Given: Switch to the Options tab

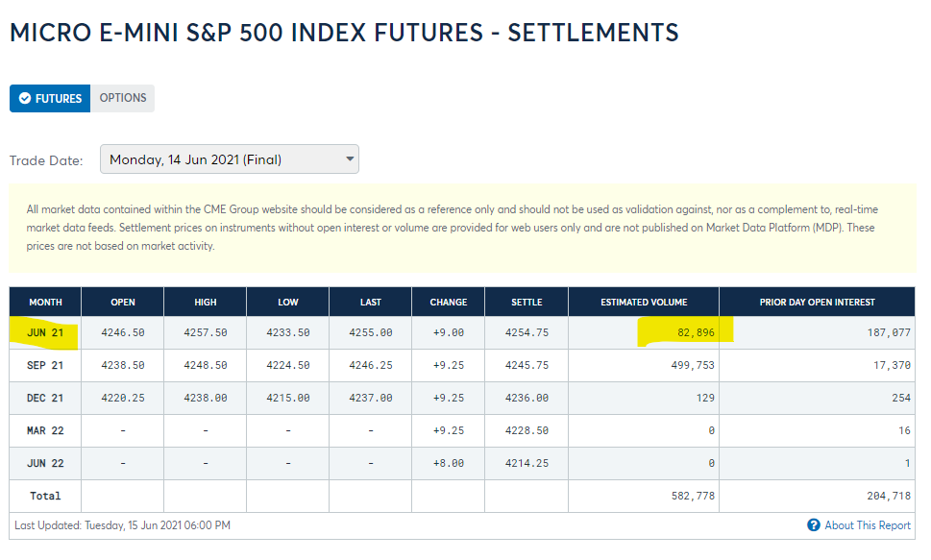Looking at the screenshot, I should pyautogui.click(x=122, y=98).
